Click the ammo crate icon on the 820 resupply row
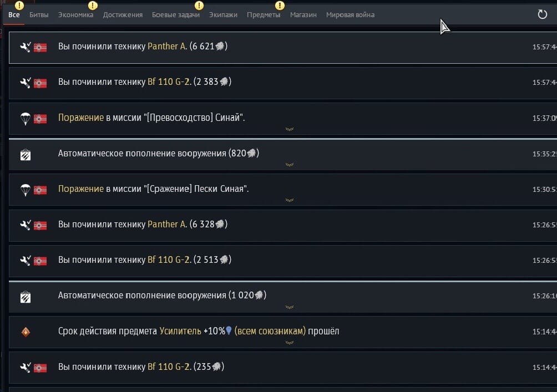The image size is (557, 392). point(26,154)
